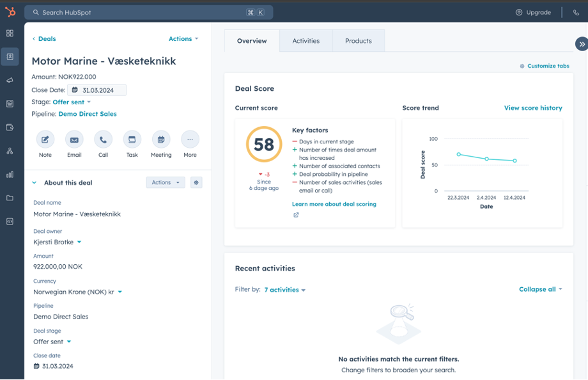The width and height of the screenshot is (588, 380).
Task: Open the Collapse all dropdown
Action: pyautogui.click(x=540, y=289)
